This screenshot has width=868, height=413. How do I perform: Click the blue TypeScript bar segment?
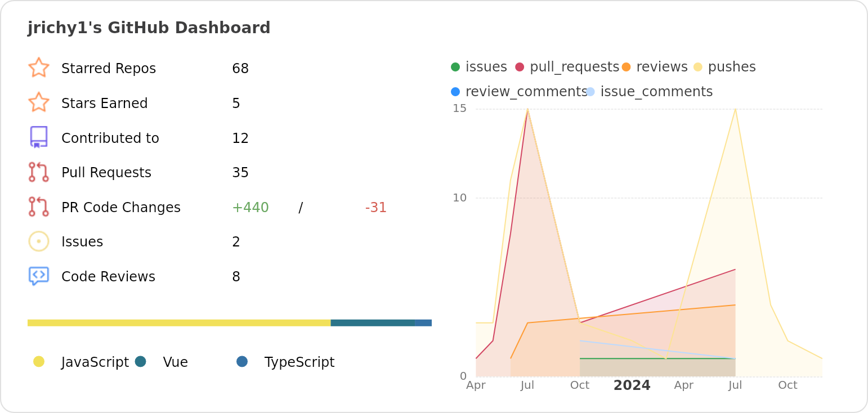pyautogui.click(x=423, y=323)
